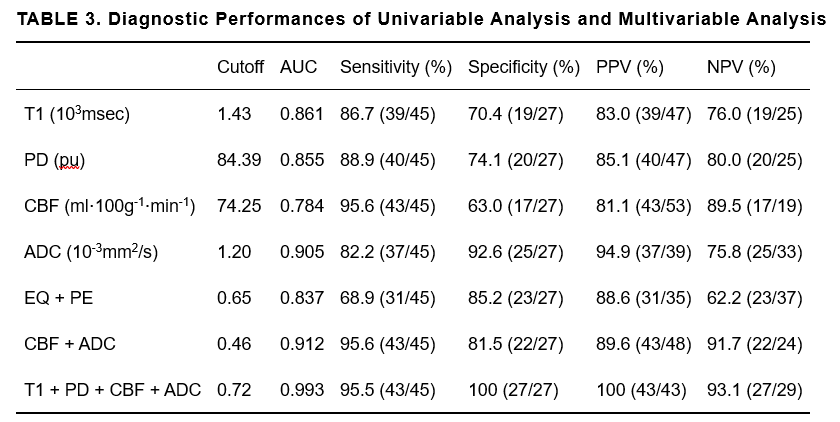Click the PPV (%) column header
Screen dimensions: 840x422
(630, 68)
